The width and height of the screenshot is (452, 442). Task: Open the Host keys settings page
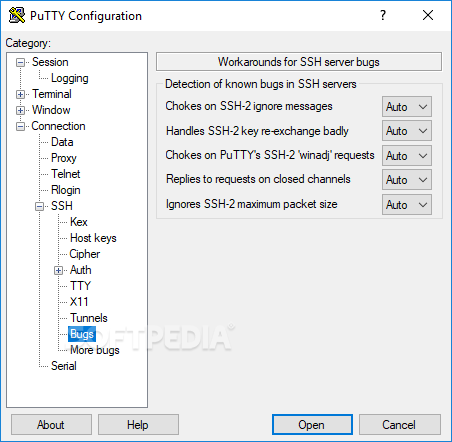pos(93,238)
